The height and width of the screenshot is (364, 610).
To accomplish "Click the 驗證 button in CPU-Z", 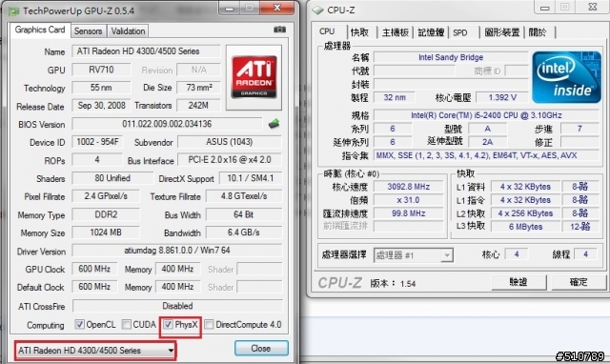I will coord(518,282).
